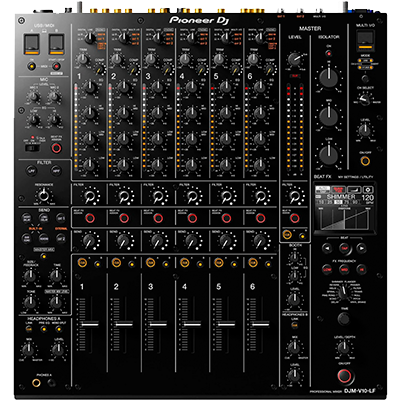Click the SHIMMER effect name on screen
This screenshot has width=400, height=400.
click(341, 197)
